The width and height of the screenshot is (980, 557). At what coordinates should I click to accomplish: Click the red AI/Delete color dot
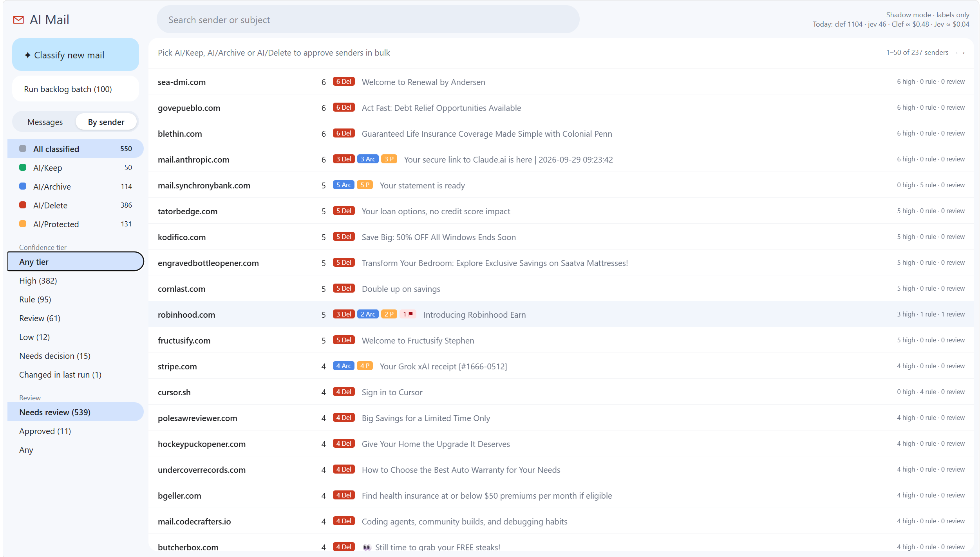tap(23, 205)
